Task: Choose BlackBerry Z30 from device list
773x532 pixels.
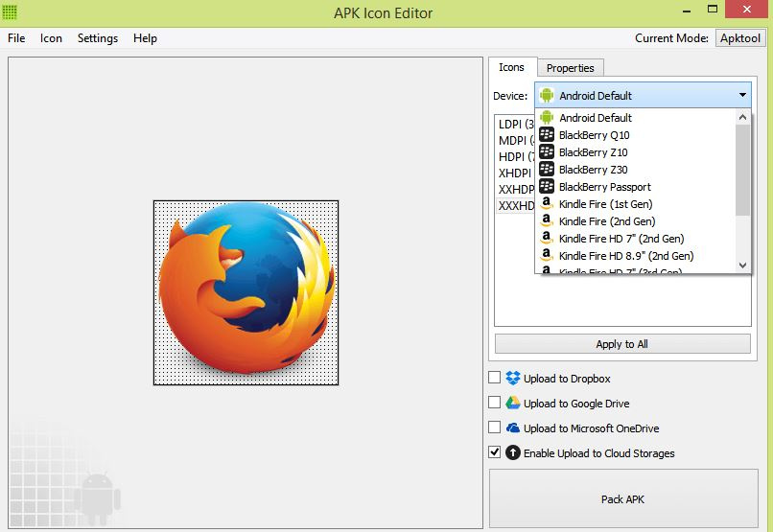Action: point(593,170)
